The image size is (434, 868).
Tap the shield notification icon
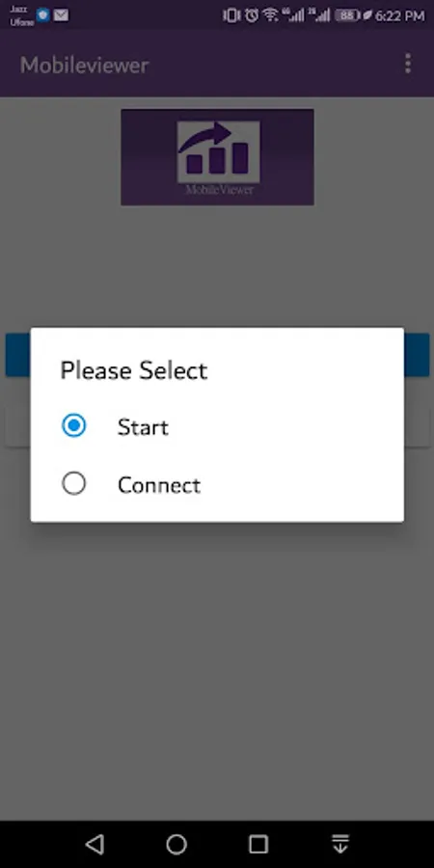pyautogui.click(x=43, y=15)
